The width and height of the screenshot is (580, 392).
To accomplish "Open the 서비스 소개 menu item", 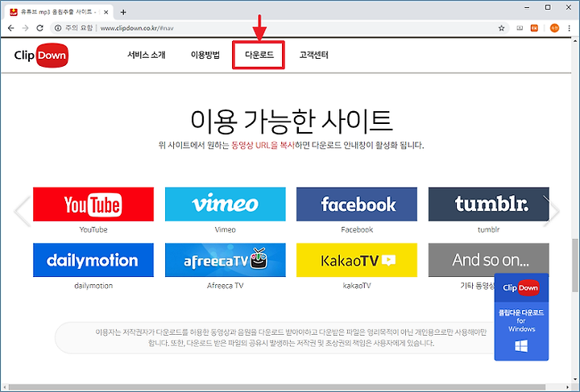I will pyautogui.click(x=146, y=55).
